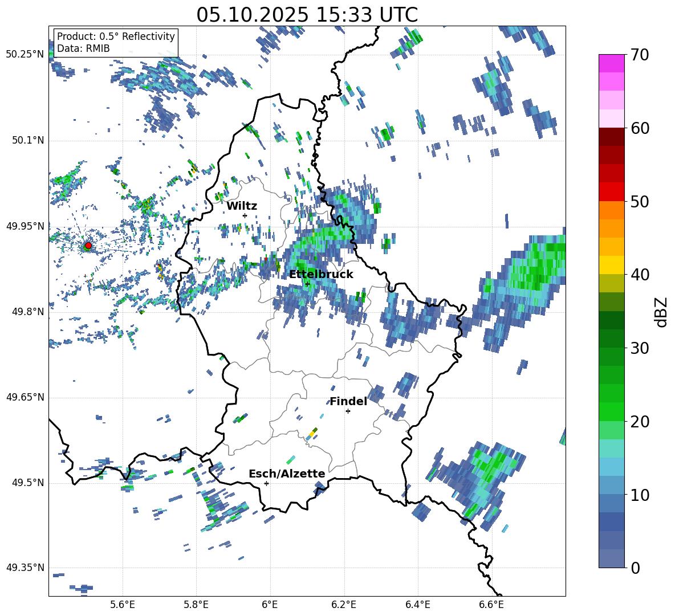Click the colorbar tick label 60

(x=640, y=128)
